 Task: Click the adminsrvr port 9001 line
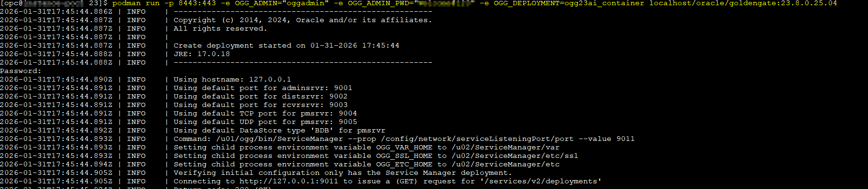(x=263, y=88)
